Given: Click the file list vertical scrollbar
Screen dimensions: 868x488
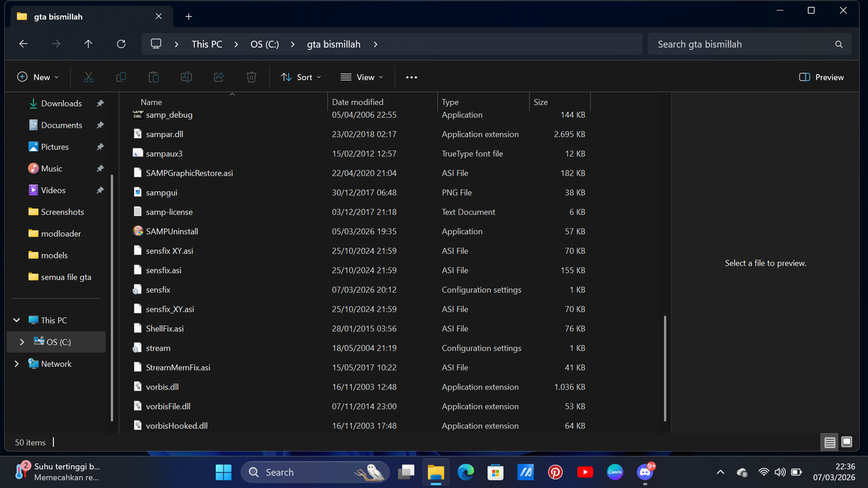Looking at the screenshot, I should pyautogui.click(x=665, y=368).
